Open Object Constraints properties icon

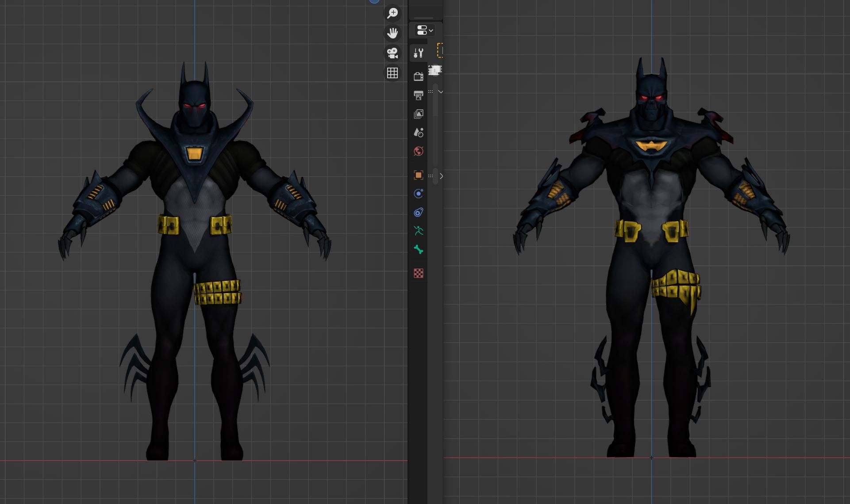[419, 213]
